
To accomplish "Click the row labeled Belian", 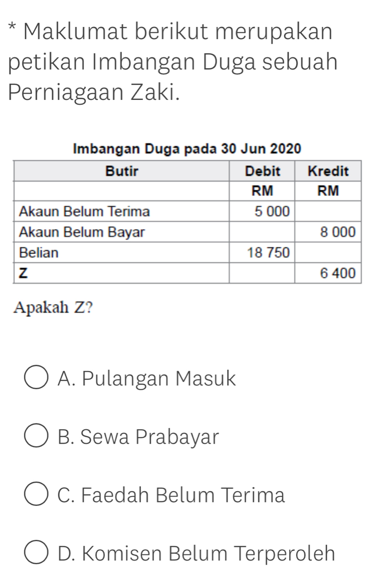I will (x=39, y=253).
